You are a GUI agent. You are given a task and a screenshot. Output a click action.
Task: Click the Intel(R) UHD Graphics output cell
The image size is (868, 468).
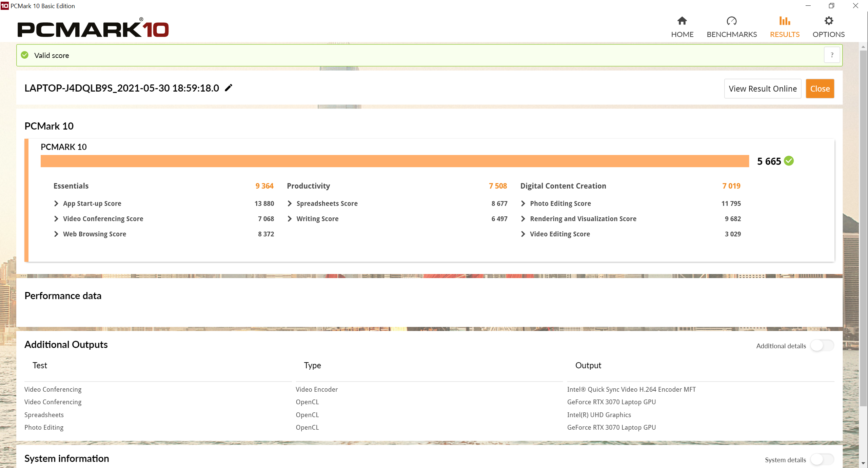[599, 415]
